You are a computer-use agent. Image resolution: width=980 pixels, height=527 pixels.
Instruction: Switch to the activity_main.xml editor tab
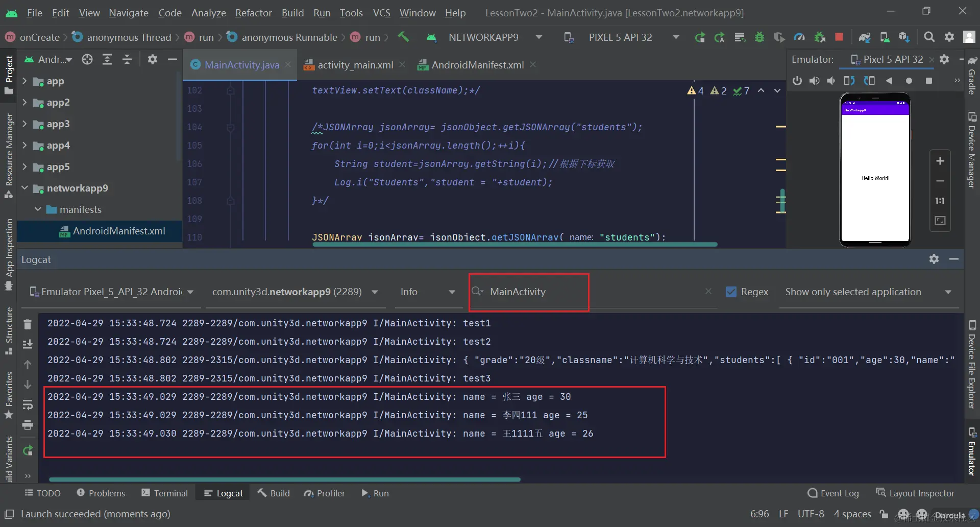(355, 65)
